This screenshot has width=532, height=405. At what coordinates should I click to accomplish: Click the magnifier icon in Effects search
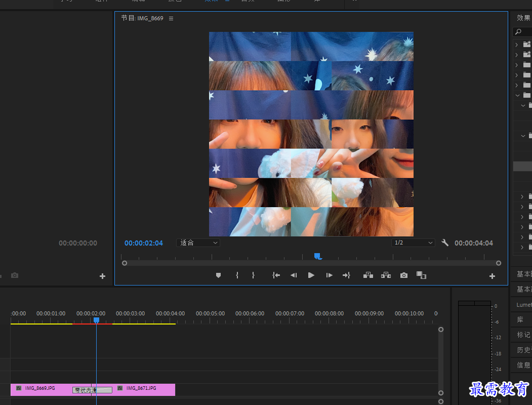click(x=518, y=31)
